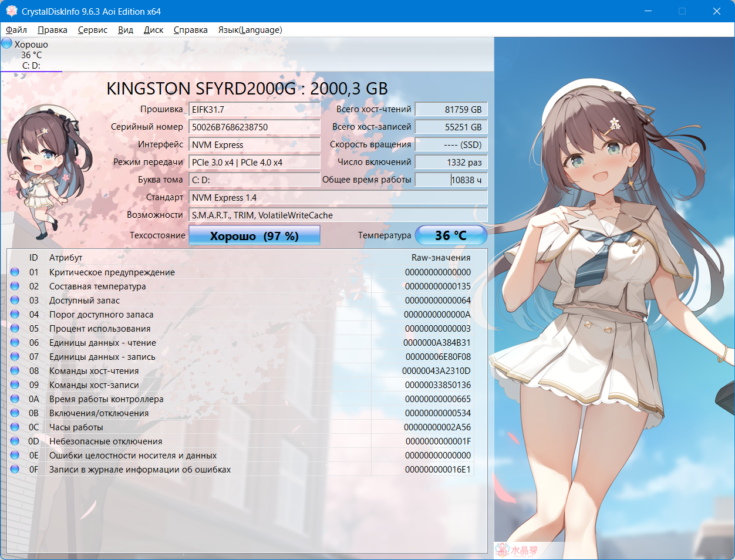Click the blue health orb next to Хорошо
Viewport: 735px width, 560px height.
(7, 43)
